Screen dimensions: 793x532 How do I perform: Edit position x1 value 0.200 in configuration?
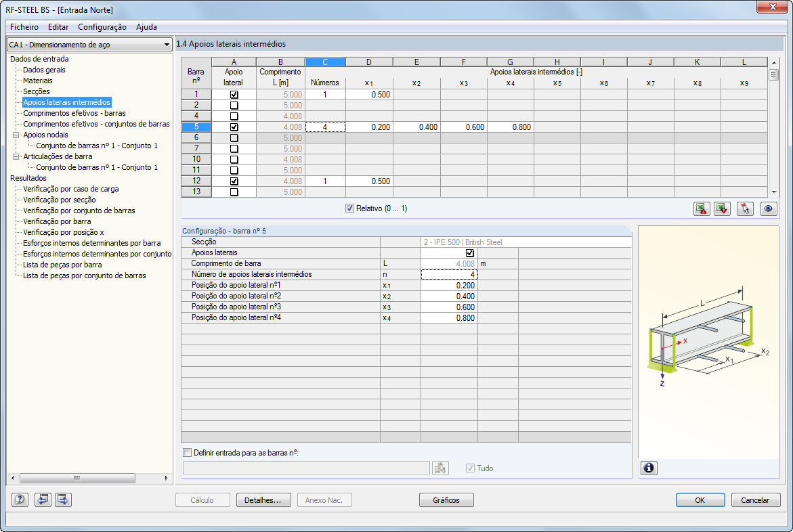449,285
